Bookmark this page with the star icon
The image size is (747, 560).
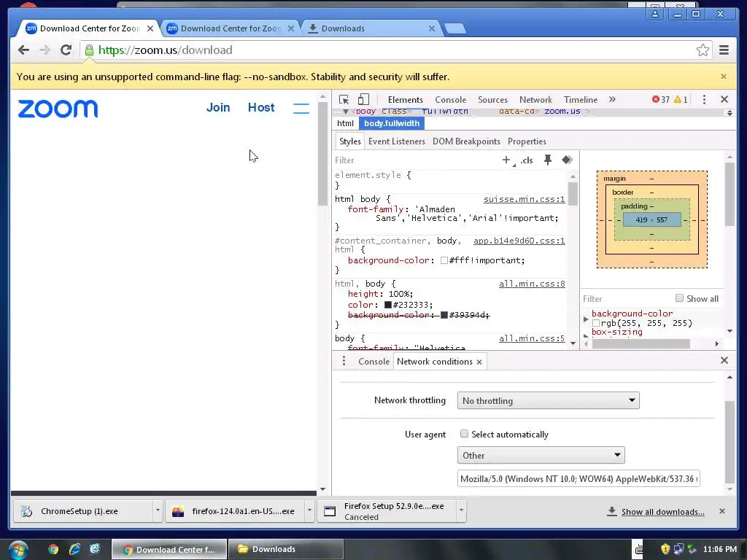point(703,50)
